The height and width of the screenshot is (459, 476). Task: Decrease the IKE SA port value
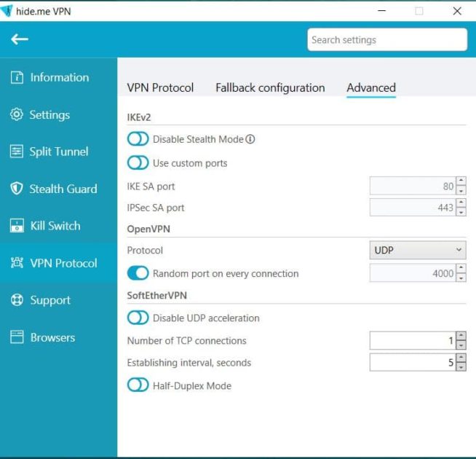coord(461,190)
